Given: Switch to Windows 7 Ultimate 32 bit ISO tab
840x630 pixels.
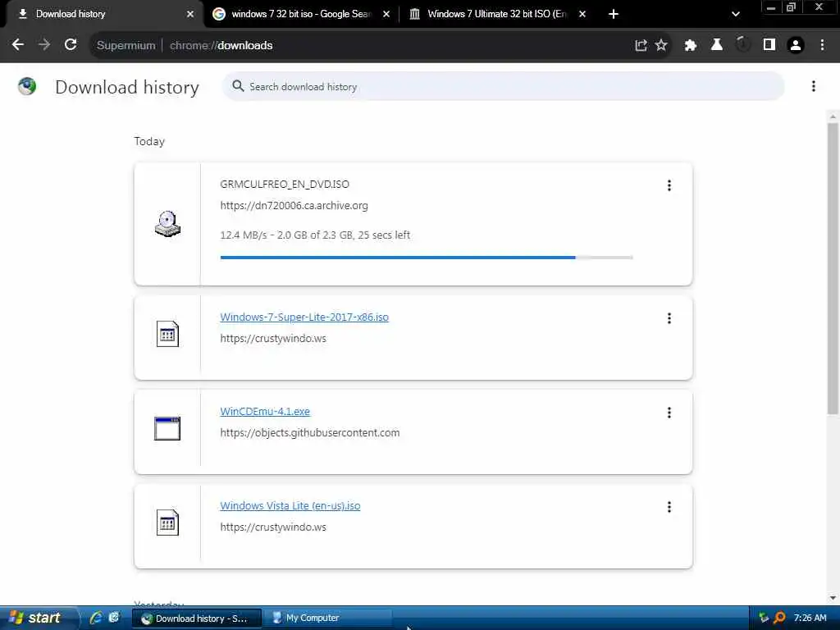Looking at the screenshot, I should pyautogui.click(x=497, y=14).
